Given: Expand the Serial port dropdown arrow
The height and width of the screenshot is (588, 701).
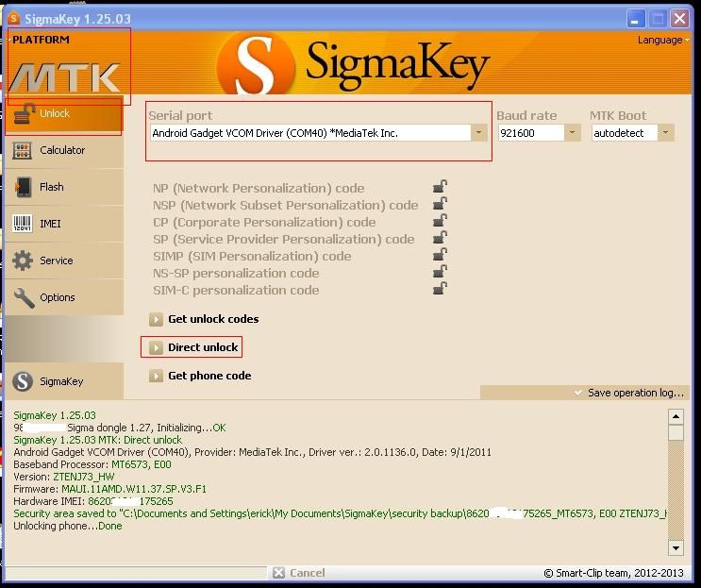Looking at the screenshot, I should pos(478,133).
